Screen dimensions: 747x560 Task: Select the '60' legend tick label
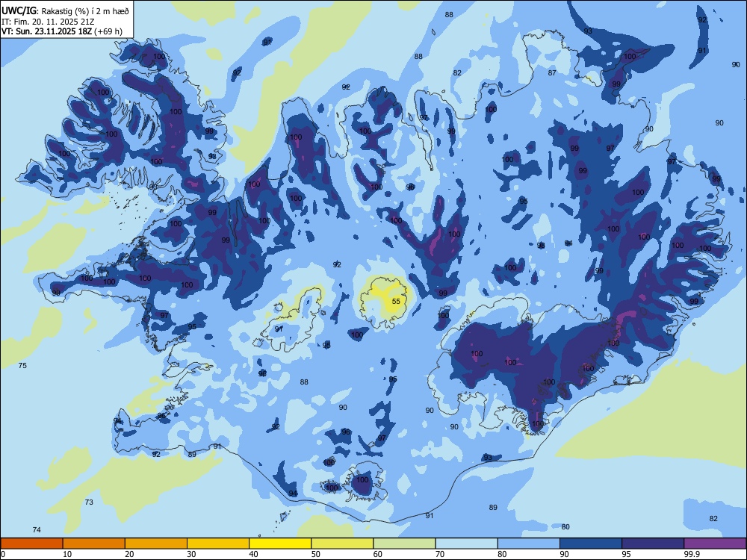tap(378, 554)
